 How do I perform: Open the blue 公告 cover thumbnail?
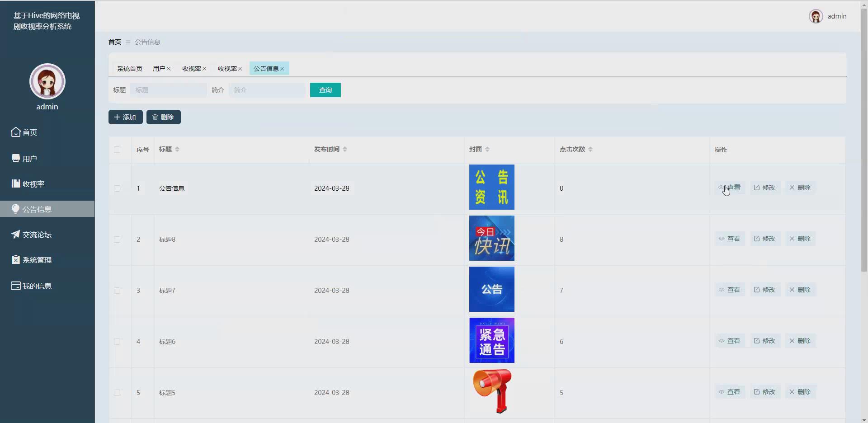(492, 289)
